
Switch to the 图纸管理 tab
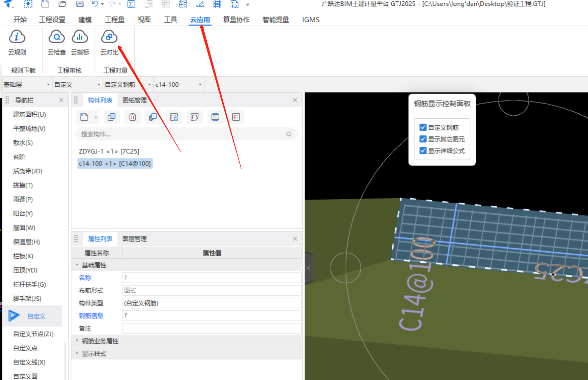[x=135, y=100]
